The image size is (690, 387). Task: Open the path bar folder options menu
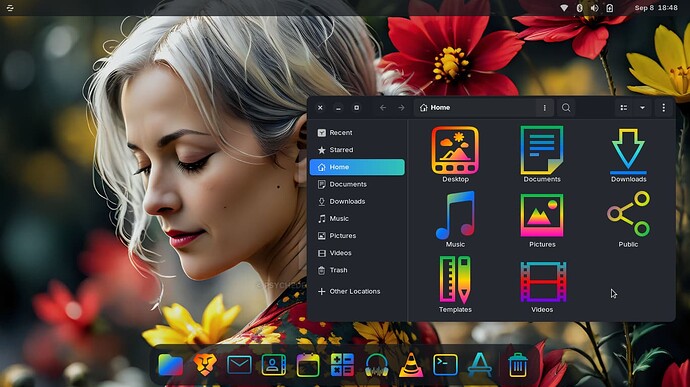click(x=544, y=107)
